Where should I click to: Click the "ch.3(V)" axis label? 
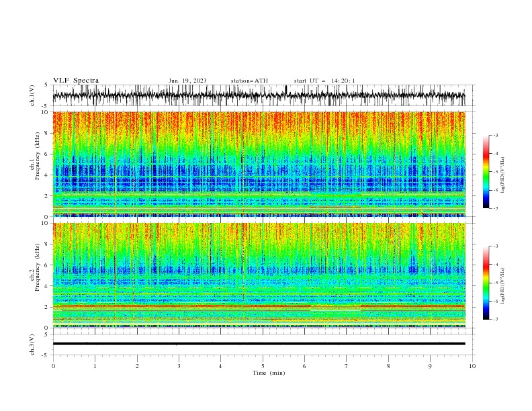[x=32, y=345]
